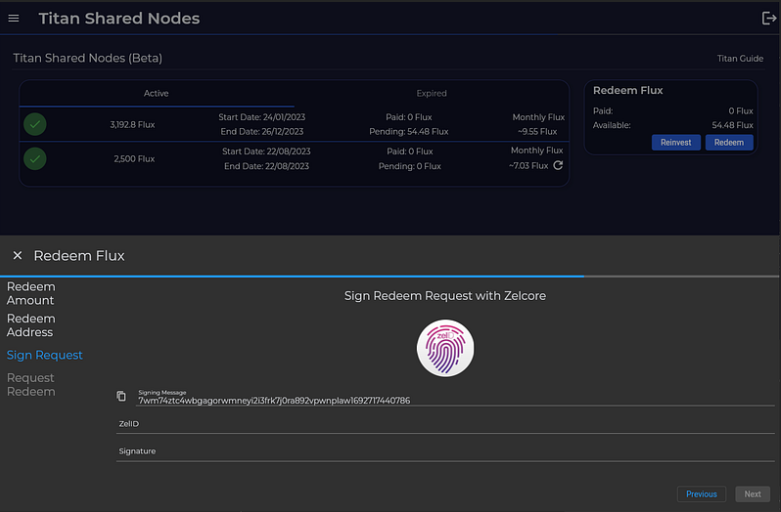This screenshot has height=512, width=781.
Task: Open the Titan Guide link
Action: [x=740, y=59]
